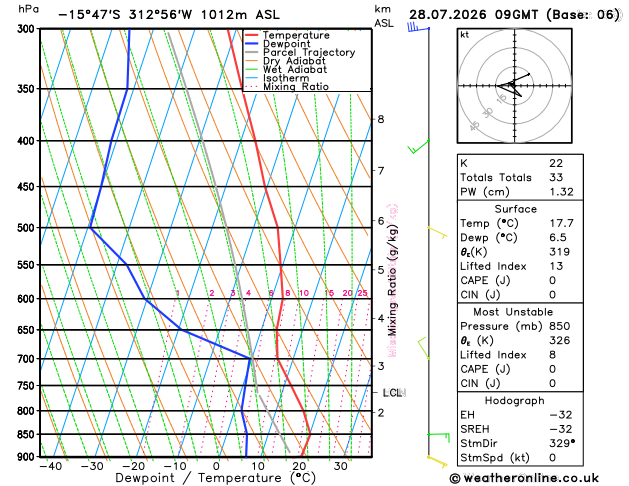Screen dimensions: 629x486
Task: Click the '850' hPa pressure axis label
Action: (28, 435)
